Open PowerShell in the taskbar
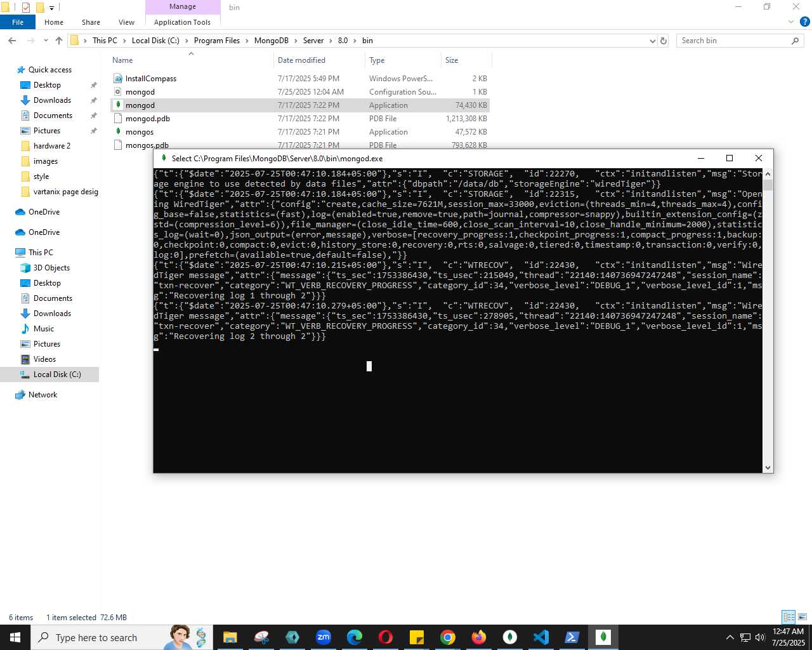 point(572,637)
